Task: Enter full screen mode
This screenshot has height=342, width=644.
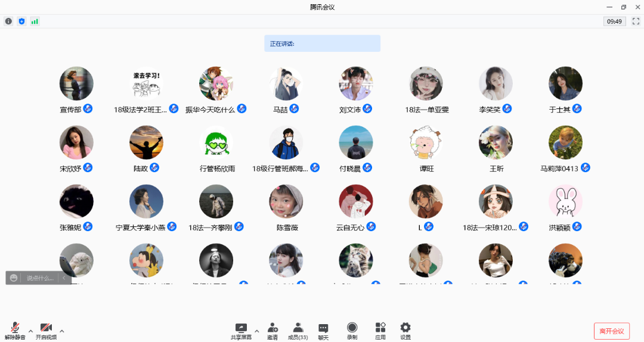Action: pyautogui.click(x=636, y=21)
